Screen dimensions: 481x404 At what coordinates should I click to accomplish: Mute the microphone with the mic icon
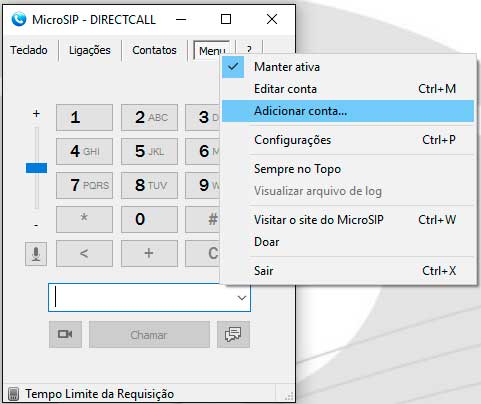[x=36, y=254]
